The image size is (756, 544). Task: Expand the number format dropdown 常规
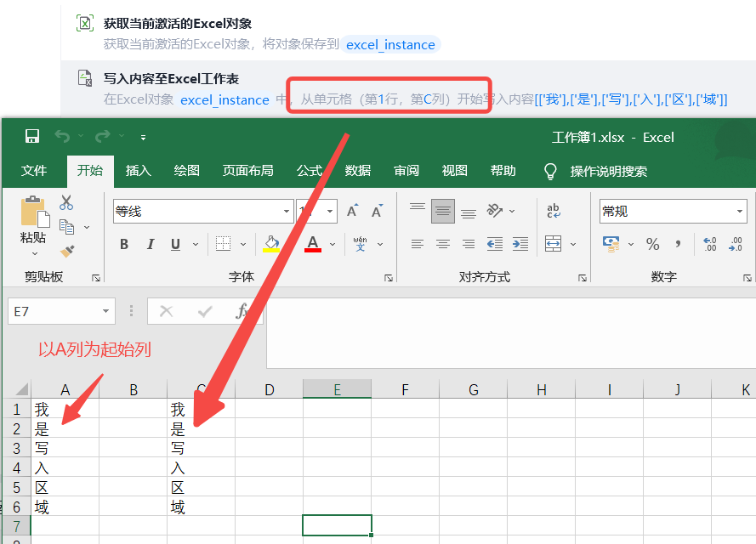[x=739, y=212]
